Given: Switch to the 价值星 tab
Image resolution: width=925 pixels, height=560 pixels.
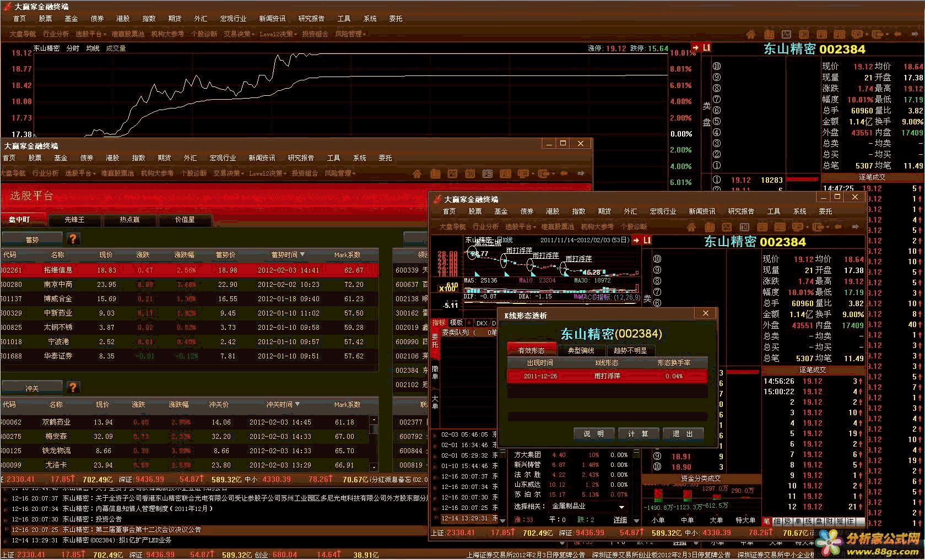Looking at the screenshot, I should (185, 220).
